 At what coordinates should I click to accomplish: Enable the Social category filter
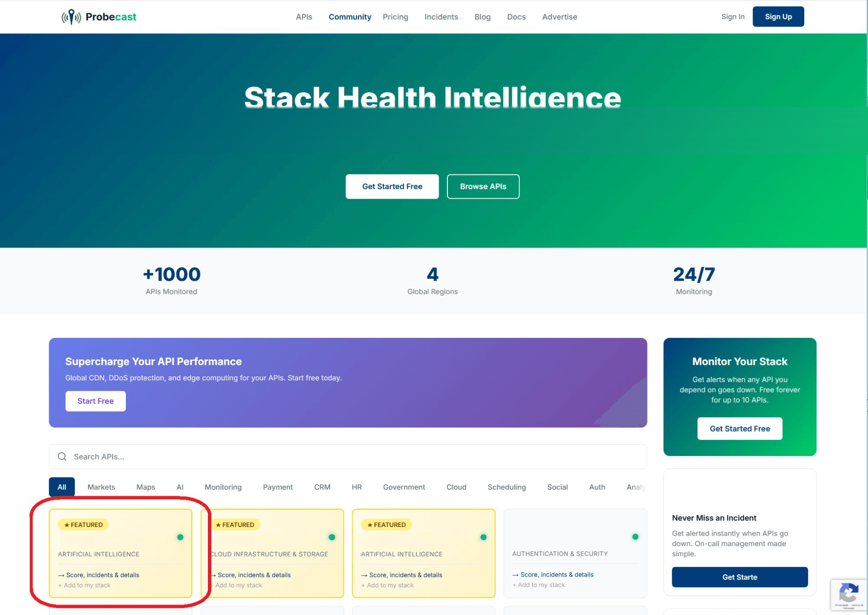point(557,487)
